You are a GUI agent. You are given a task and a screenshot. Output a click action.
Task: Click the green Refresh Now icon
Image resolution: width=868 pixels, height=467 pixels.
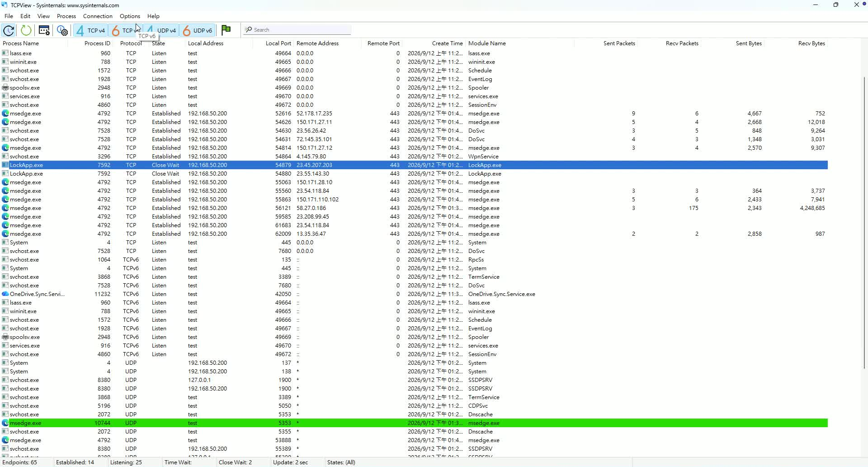pos(26,30)
